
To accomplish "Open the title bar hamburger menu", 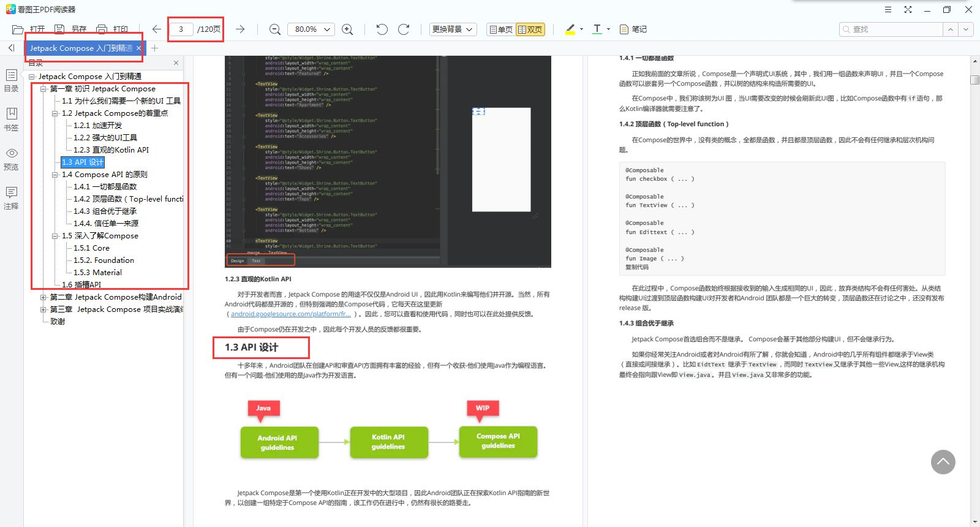I will 888,9.
